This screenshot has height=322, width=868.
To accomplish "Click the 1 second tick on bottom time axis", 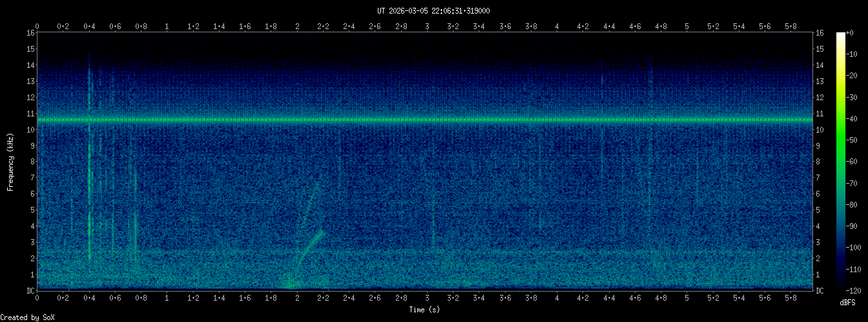I will click(167, 299).
